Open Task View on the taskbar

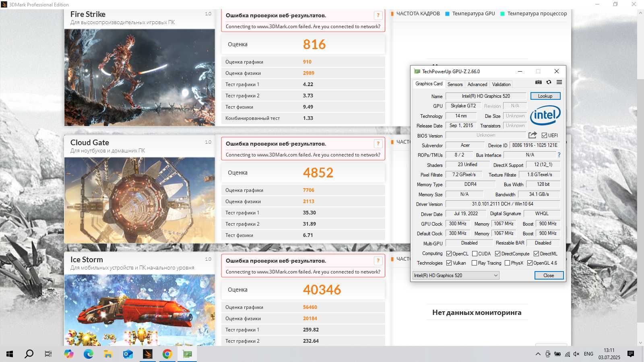(48, 354)
